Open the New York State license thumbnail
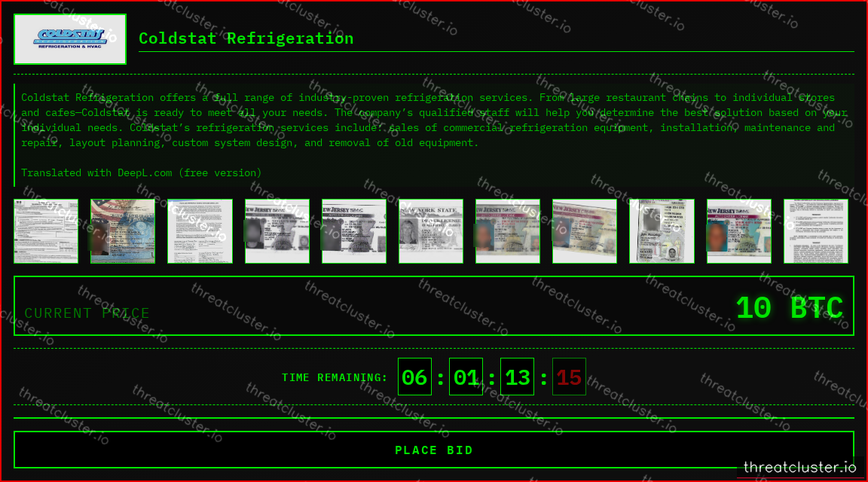Screen dimensions: 868x482 tap(431, 231)
